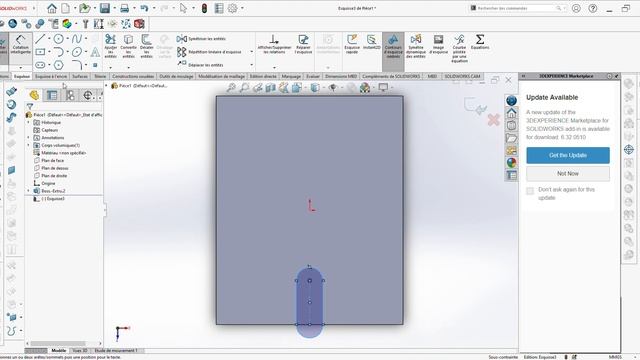
Task: Select the Corner Rectangle sketch tool
Action: click(x=40, y=52)
